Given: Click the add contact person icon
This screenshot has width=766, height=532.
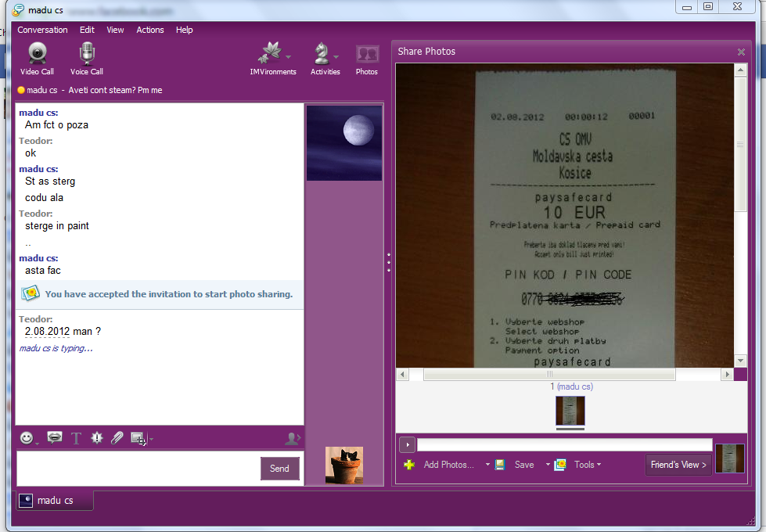Looking at the screenshot, I should tap(292, 438).
